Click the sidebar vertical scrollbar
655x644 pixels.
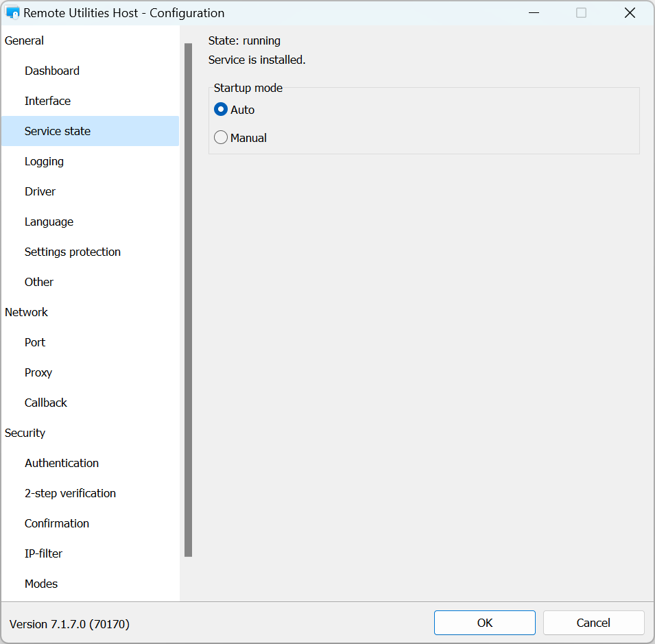tap(188, 300)
